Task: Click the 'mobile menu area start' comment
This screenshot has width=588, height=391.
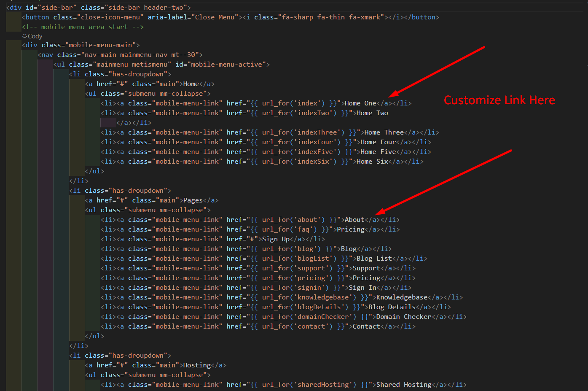Action: (83, 27)
